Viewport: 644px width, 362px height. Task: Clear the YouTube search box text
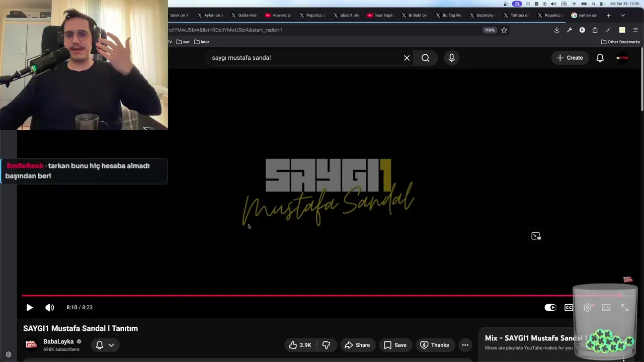point(407,58)
